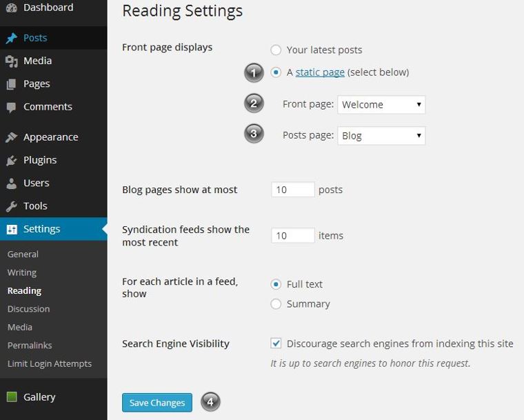The image size is (524, 420).
Task: Open the Front page dropdown showing Welcome
Action: [381, 105]
